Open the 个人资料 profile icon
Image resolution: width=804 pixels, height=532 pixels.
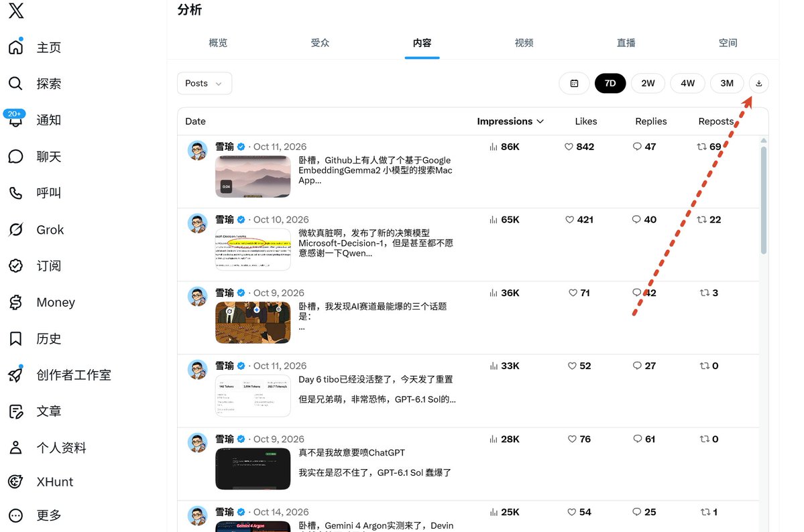(x=16, y=448)
